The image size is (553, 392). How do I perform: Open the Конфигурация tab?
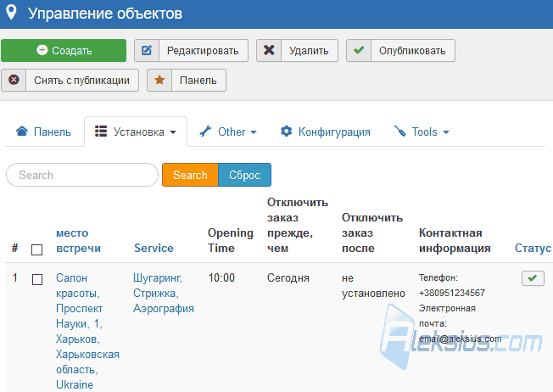325,132
